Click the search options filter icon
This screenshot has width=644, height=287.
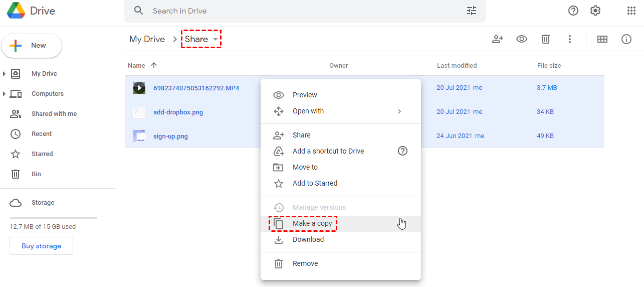point(472,11)
